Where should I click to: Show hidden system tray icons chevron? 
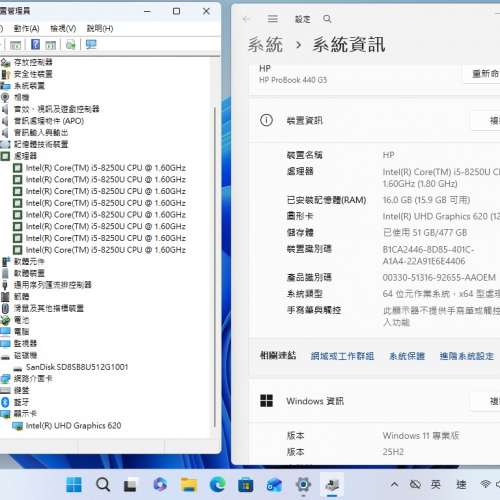click(x=394, y=484)
